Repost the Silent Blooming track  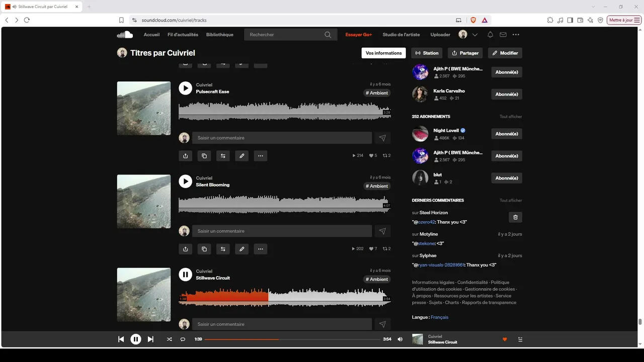[x=223, y=249]
